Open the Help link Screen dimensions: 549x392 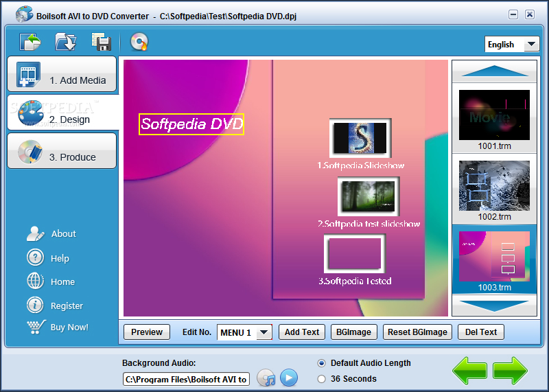pyautogui.click(x=60, y=259)
